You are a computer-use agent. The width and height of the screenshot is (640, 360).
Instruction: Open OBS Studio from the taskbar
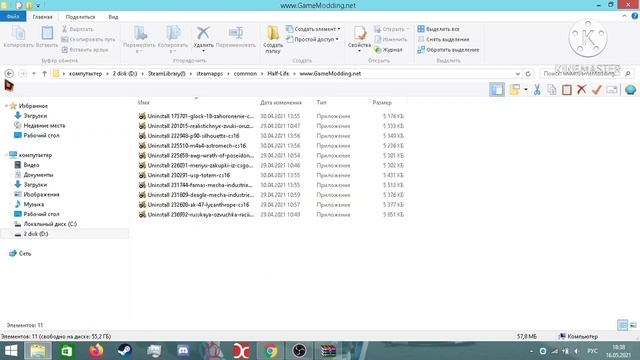299,351
